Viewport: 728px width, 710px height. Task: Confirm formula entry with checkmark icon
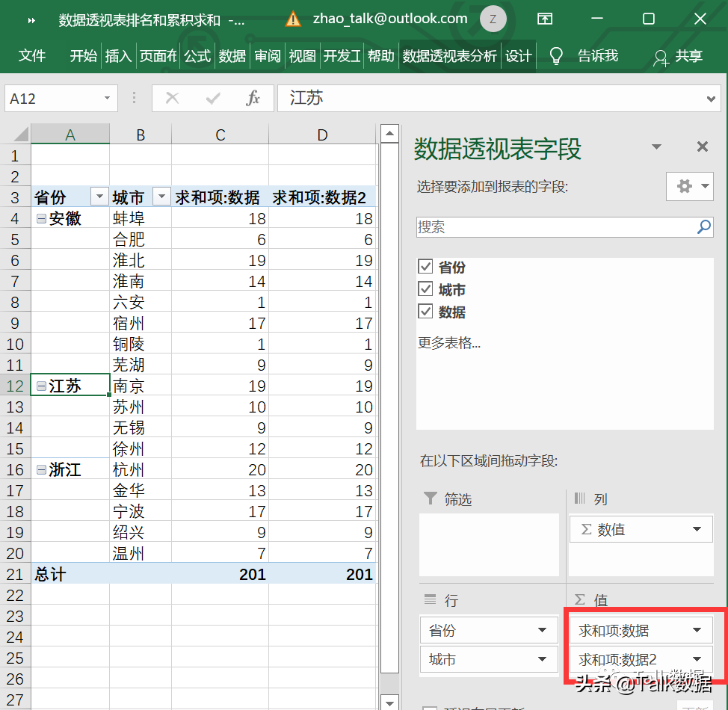(213, 98)
